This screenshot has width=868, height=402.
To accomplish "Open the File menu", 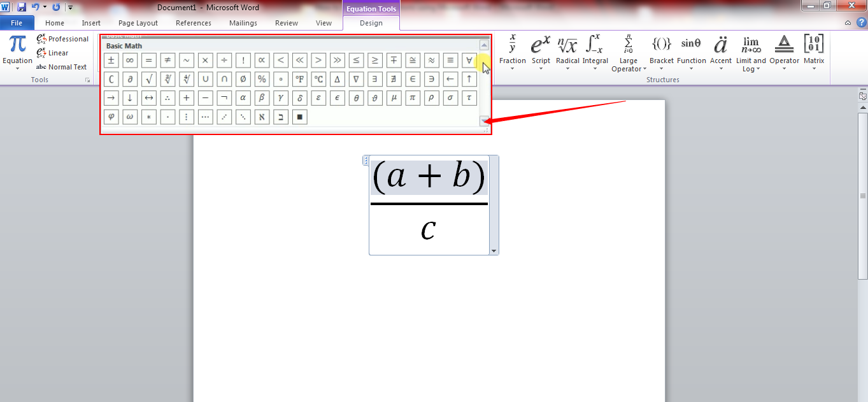I will coord(17,22).
